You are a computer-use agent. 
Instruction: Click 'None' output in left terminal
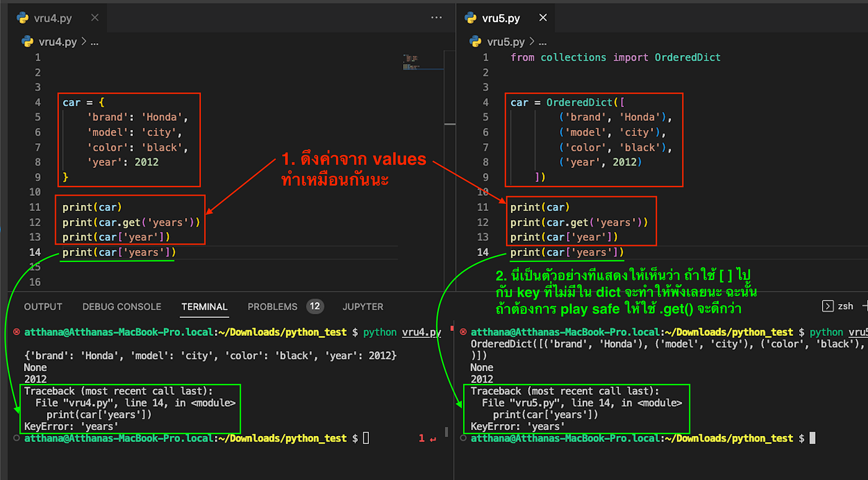pos(35,367)
